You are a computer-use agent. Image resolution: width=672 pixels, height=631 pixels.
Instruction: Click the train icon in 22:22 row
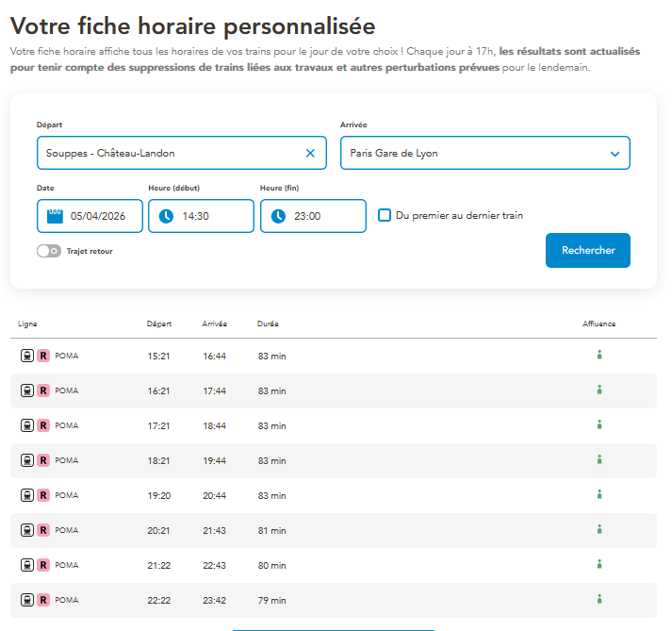[27, 600]
